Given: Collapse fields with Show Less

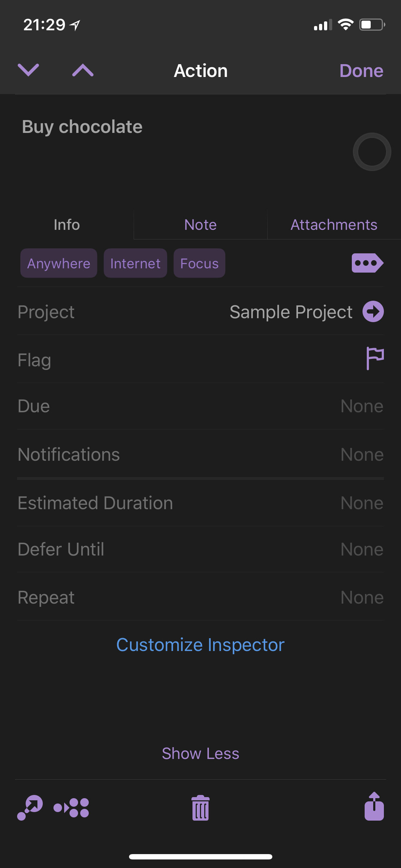Looking at the screenshot, I should (x=200, y=754).
